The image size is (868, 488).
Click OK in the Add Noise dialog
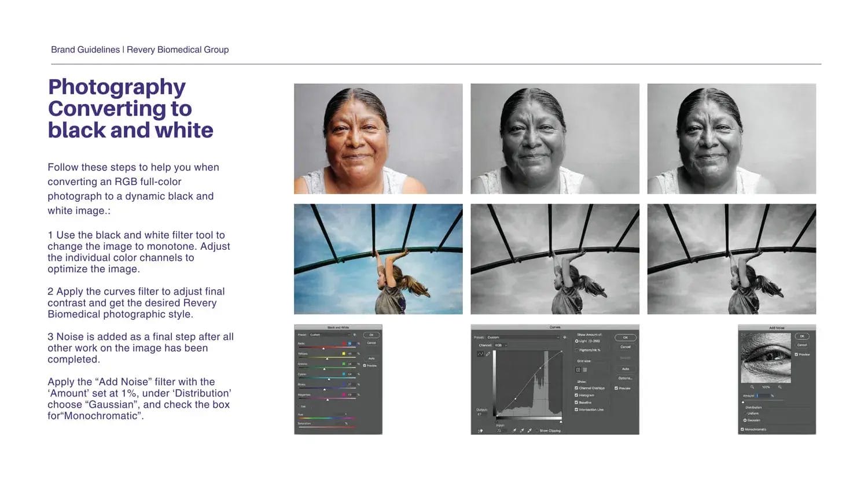tap(802, 336)
